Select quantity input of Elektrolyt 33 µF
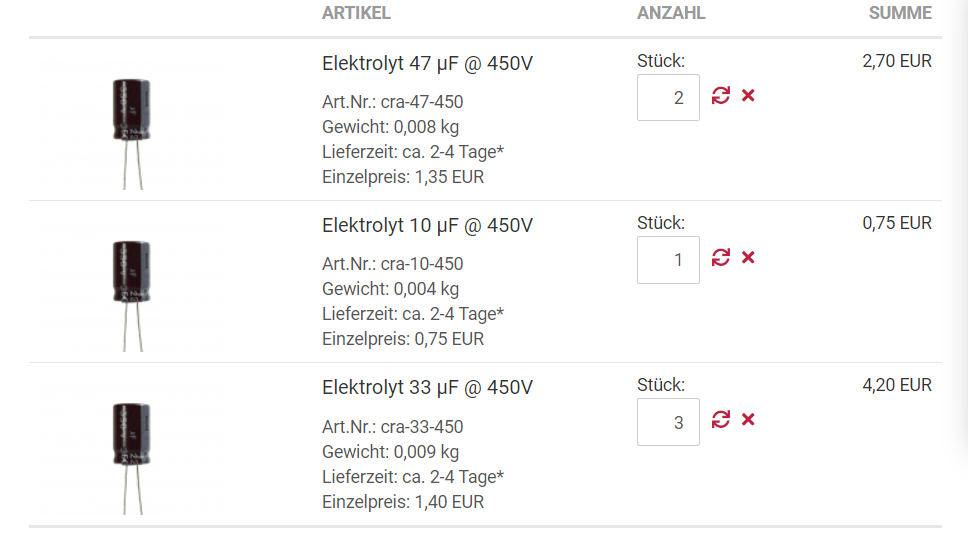 [669, 422]
